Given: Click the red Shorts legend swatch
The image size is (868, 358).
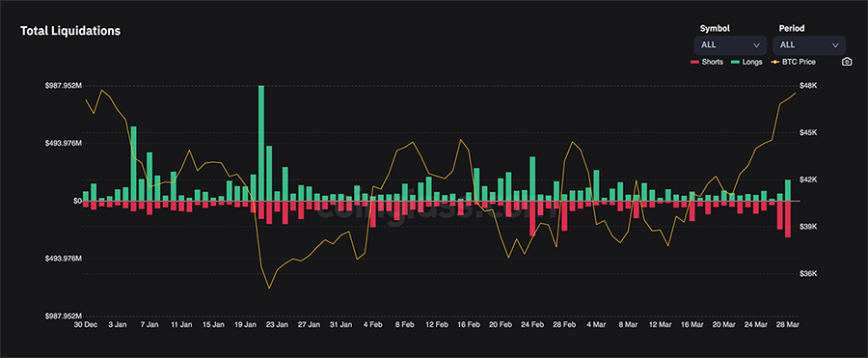Looking at the screenshot, I should pos(694,62).
